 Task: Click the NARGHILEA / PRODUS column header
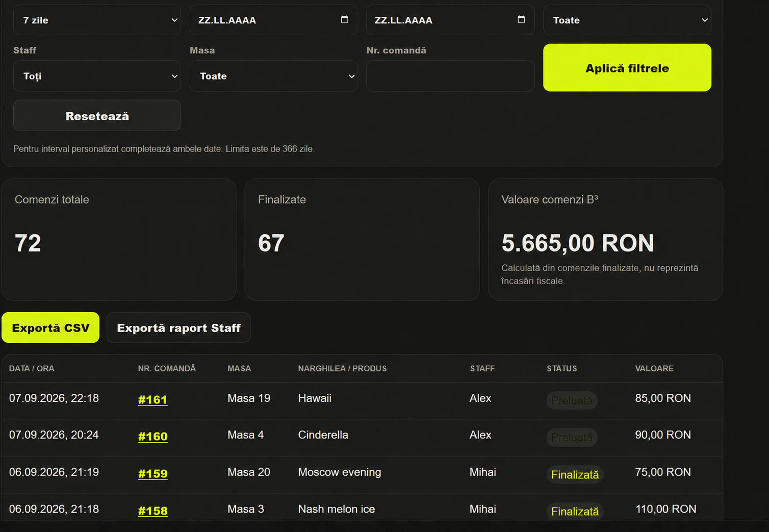[x=342, y=368]
